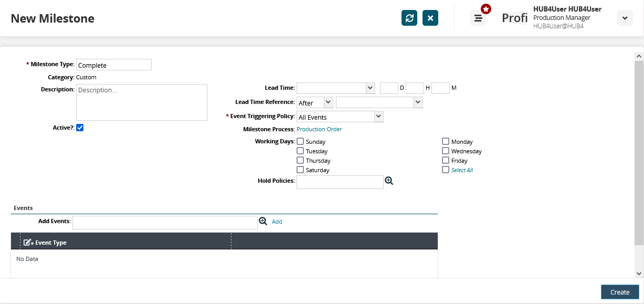Click the vertical scrollbar down arrow
The height and width of the screenshot is (304, 644).
pyautogui.click(x=639, y=274)
